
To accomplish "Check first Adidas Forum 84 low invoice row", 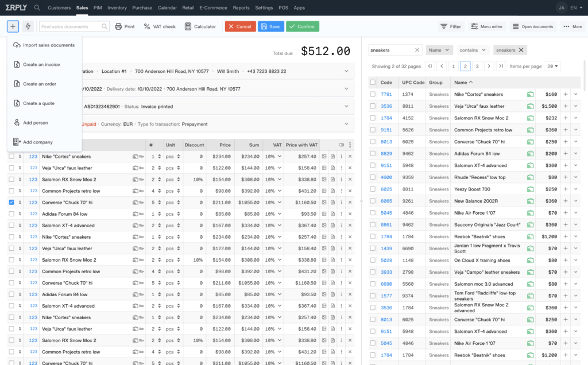I will coord(11,213).
